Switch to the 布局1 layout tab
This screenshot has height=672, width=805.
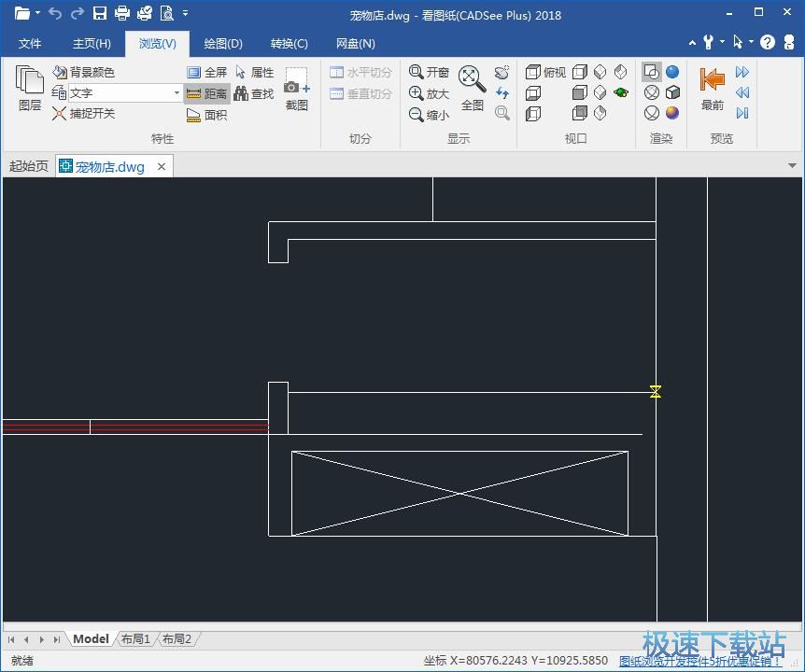[x=135, y=639]
